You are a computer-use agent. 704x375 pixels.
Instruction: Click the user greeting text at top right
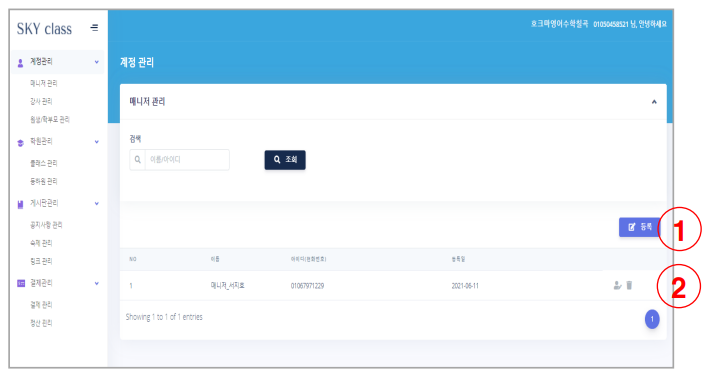(x=598, y=24)
